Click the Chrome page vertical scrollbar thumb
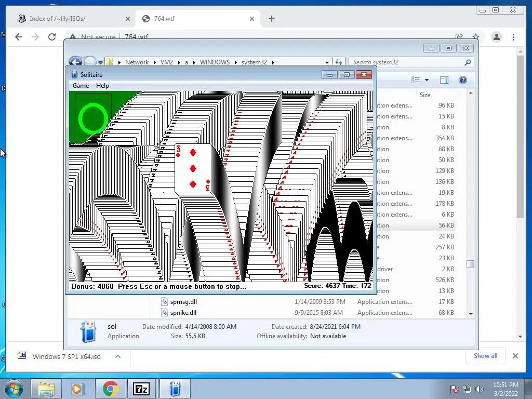The image size is (532, 399). click(521, 137)
